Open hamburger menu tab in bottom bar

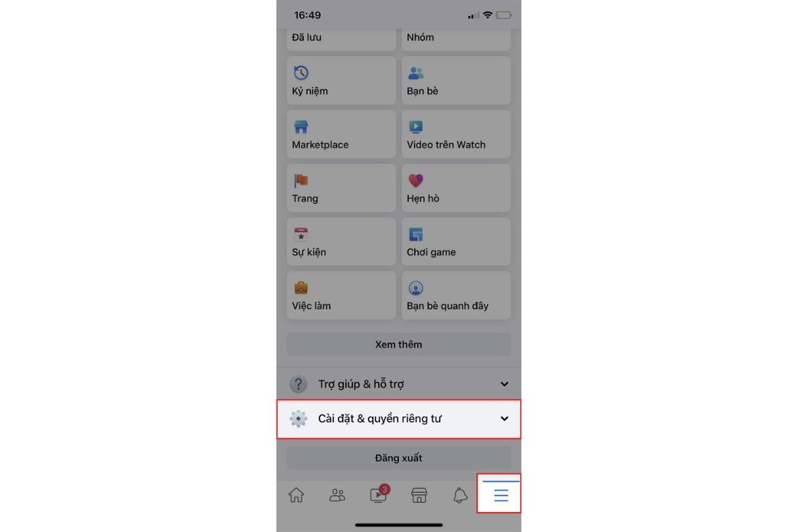tap(501, 495)
